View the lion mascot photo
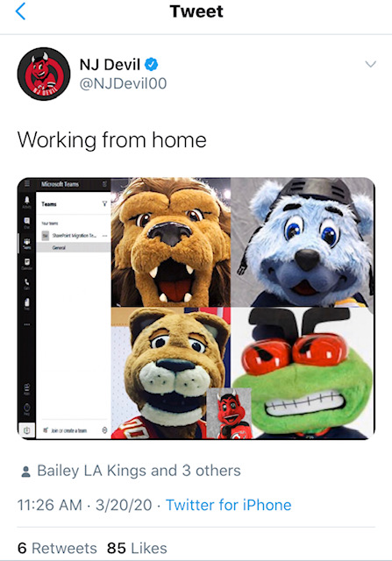 (171, 242)
